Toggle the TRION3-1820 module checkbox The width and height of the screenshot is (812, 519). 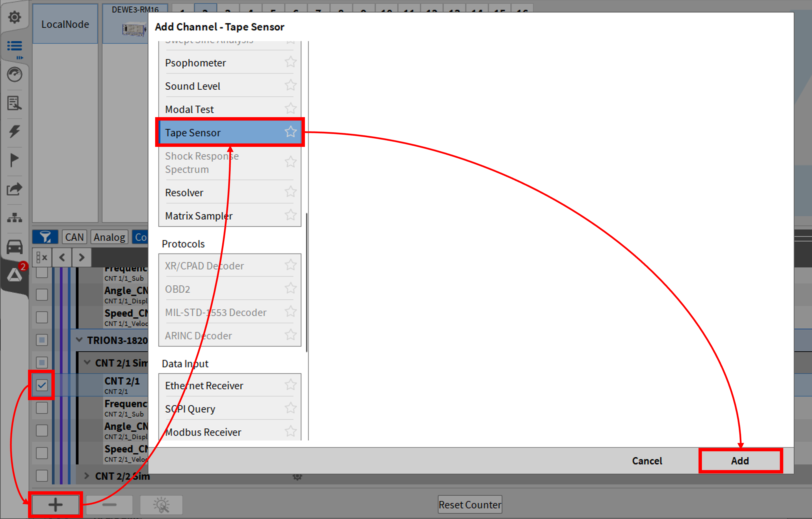coord(42,340)
